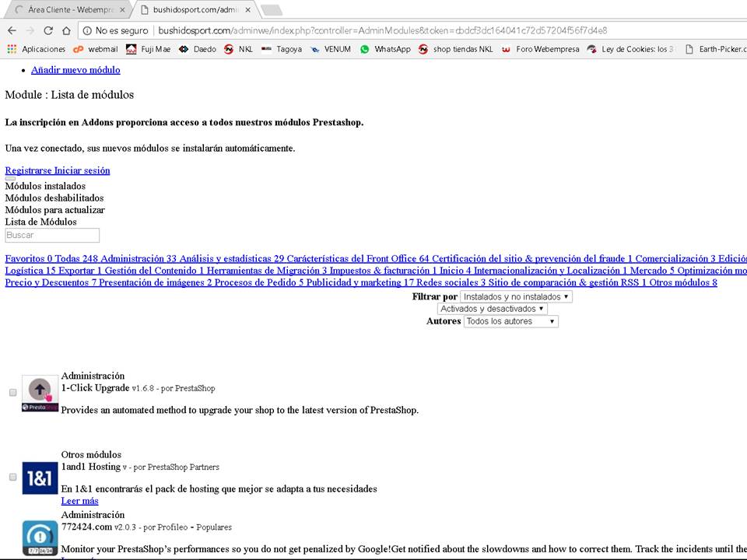
Task: Open 'Internacionalización y Localización 1' category
Action: (551, 271)
